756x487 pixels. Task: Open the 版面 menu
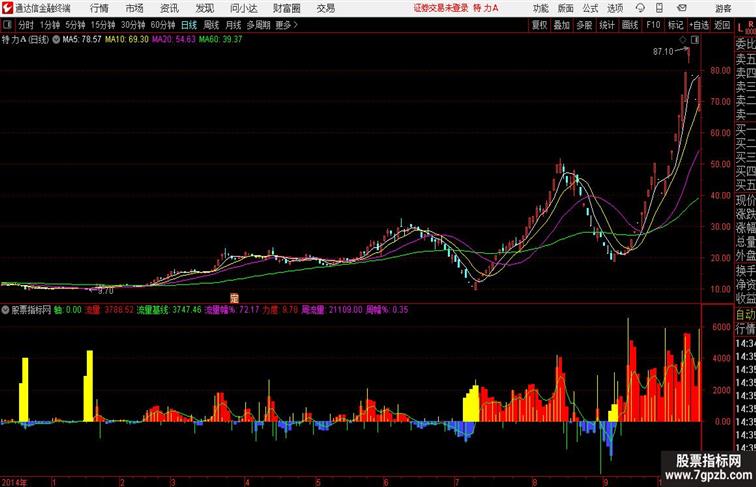566,8
